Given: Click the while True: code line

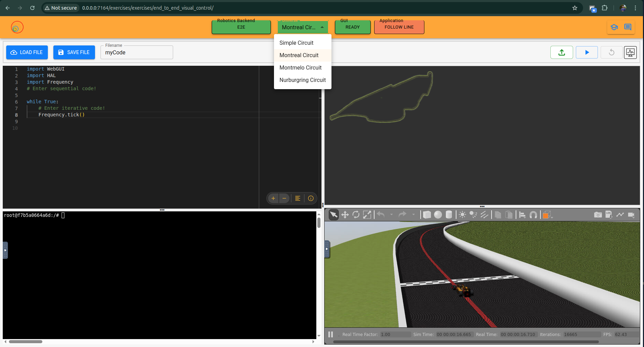Looking at the screenshot, I should 43,102.
